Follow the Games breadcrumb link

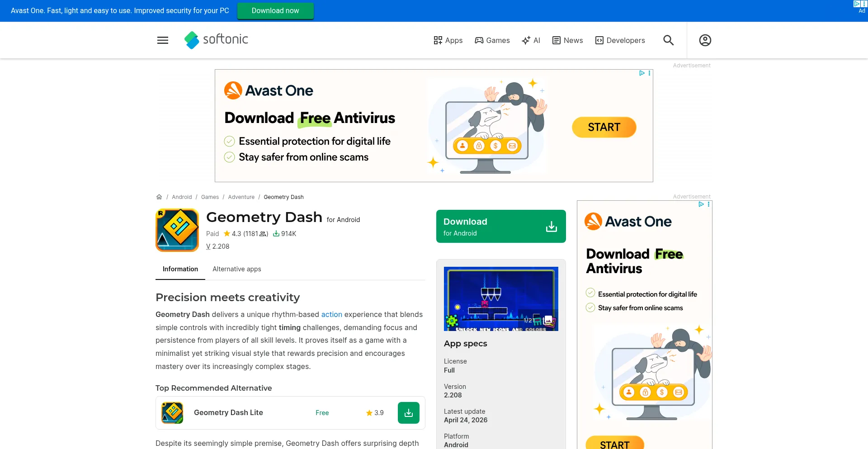(x=210, y=197)
